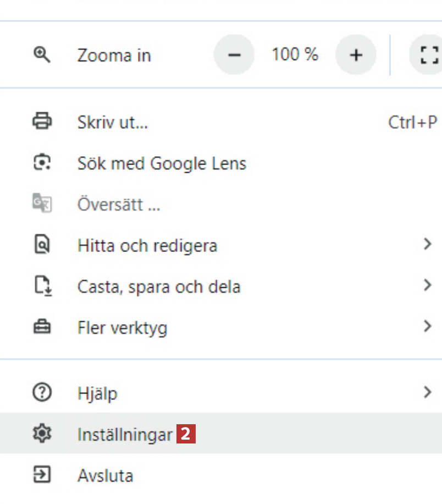This screenshot has height=504, width=442.
Task: Click the printer icon
Action: [x=42, y=121]
